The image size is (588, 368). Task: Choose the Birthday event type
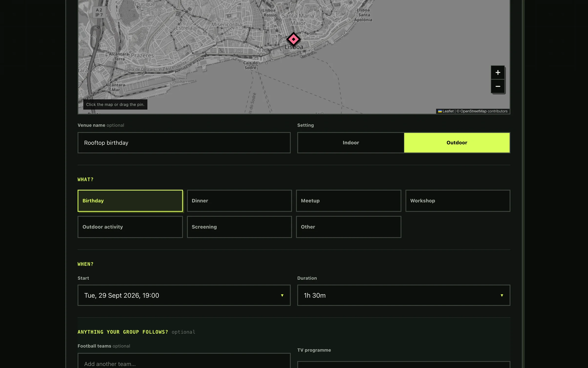pos(130,201)
